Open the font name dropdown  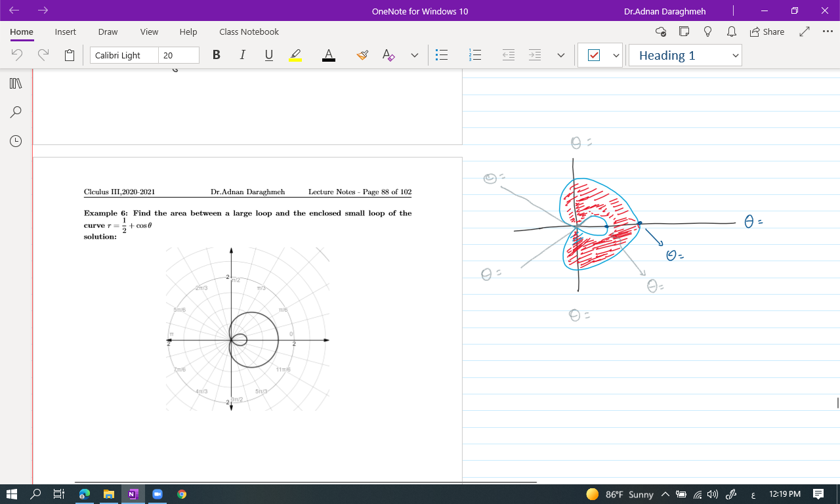pos(124,56)
